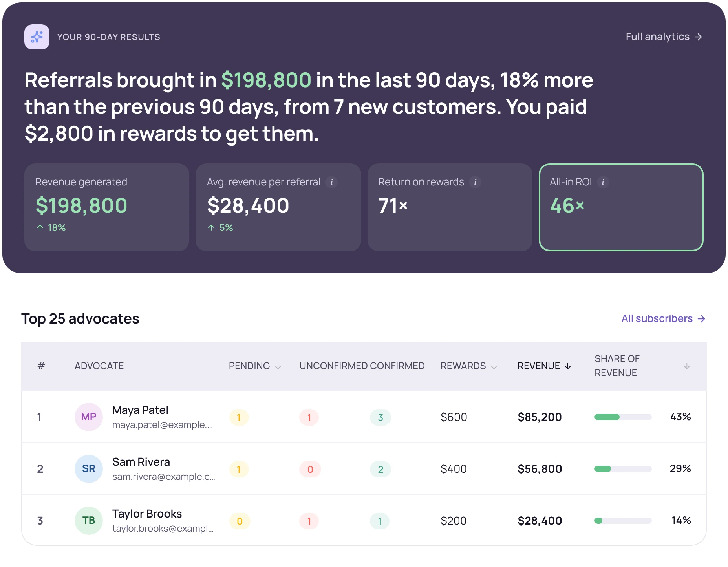728x567 pixels.
Task: Select the Avg. revenue per referral card
Action: (x=278, y=207)
